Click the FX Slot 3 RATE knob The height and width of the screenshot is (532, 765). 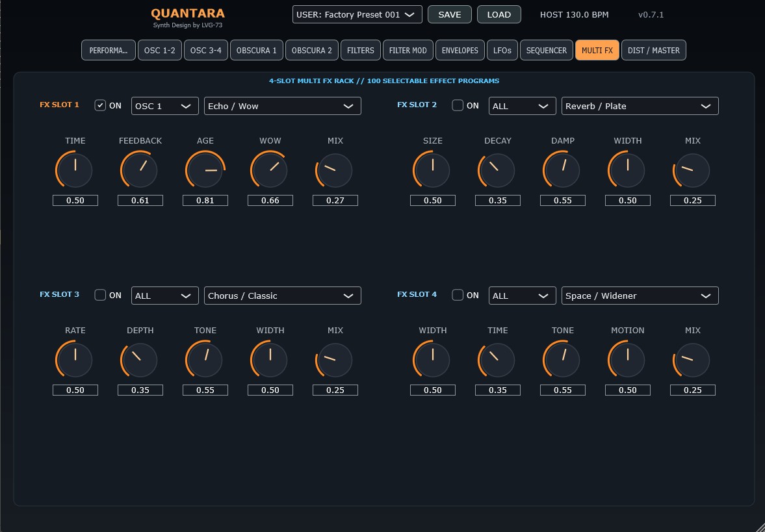[75, 360]
